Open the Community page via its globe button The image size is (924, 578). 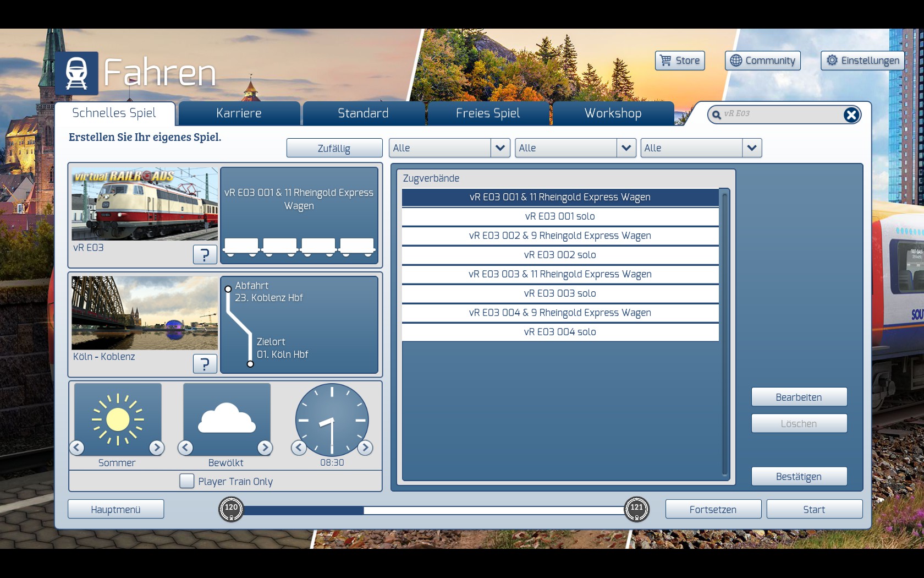[763, 61]
